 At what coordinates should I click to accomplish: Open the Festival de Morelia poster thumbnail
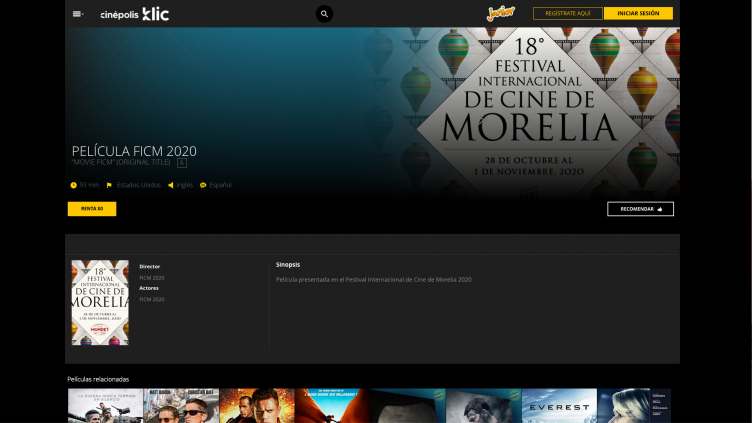100,303
